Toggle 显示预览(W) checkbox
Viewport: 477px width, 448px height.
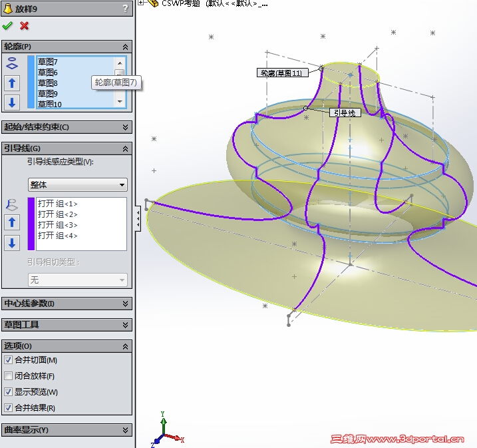coord(9,391)
